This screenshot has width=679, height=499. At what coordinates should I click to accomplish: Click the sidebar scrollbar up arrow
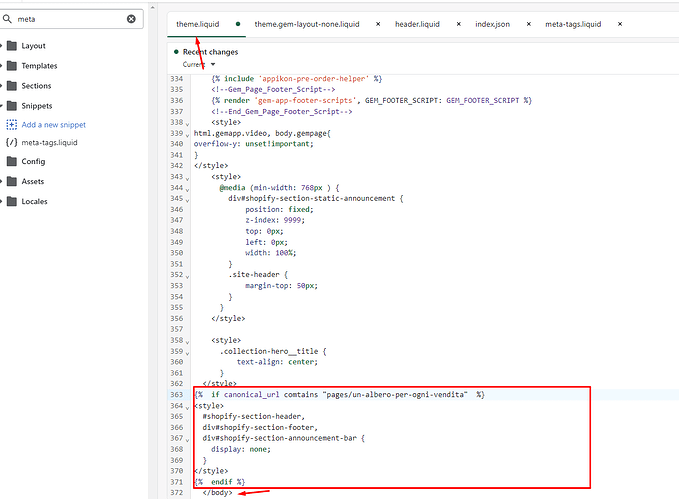152,7
